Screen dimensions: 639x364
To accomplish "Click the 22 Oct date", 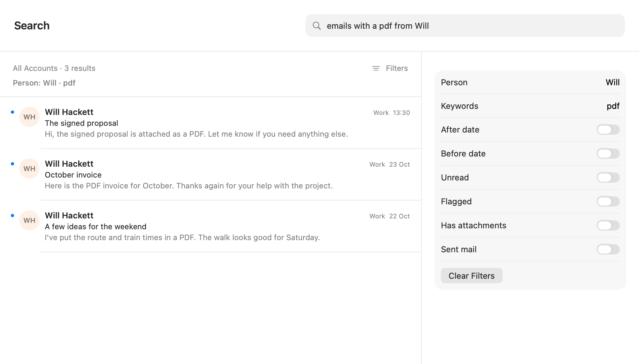I will point(399,216).
